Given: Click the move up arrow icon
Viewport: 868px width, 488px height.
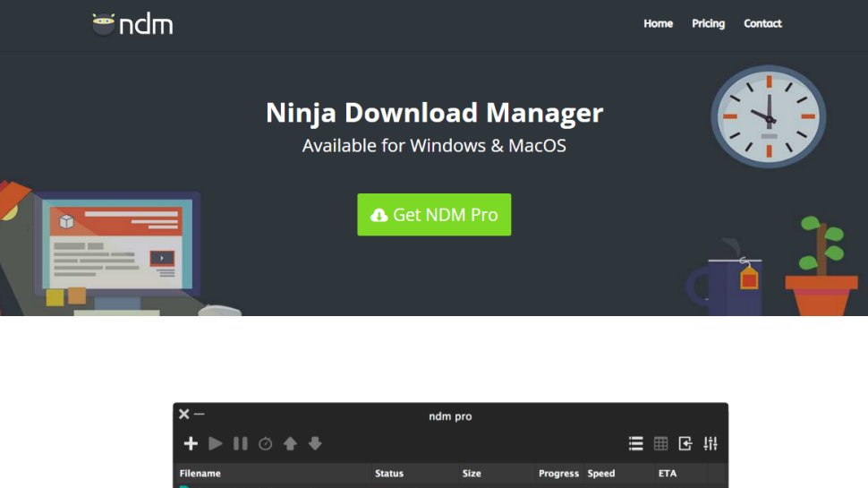Looking at the screenshot, I should pos(290,443).
